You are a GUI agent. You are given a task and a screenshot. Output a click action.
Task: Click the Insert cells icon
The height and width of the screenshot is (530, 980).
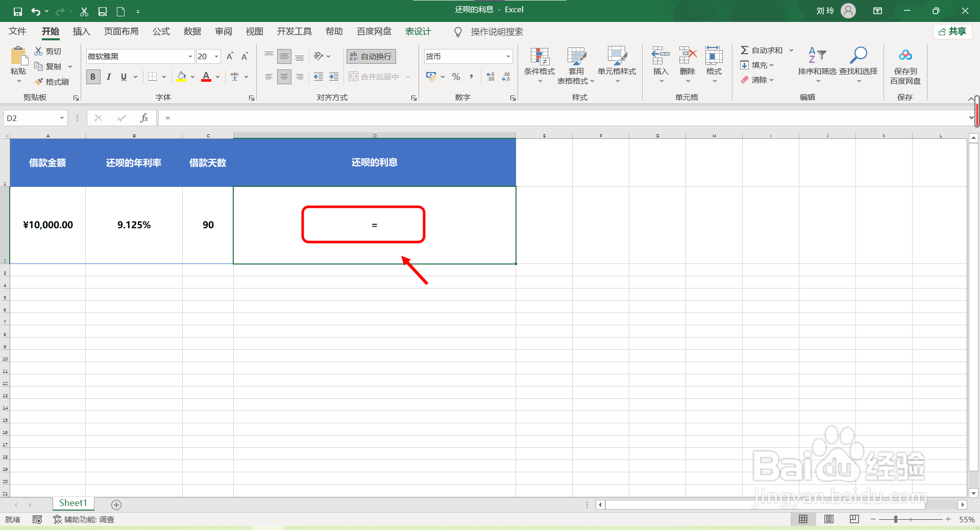pos(660,56)
